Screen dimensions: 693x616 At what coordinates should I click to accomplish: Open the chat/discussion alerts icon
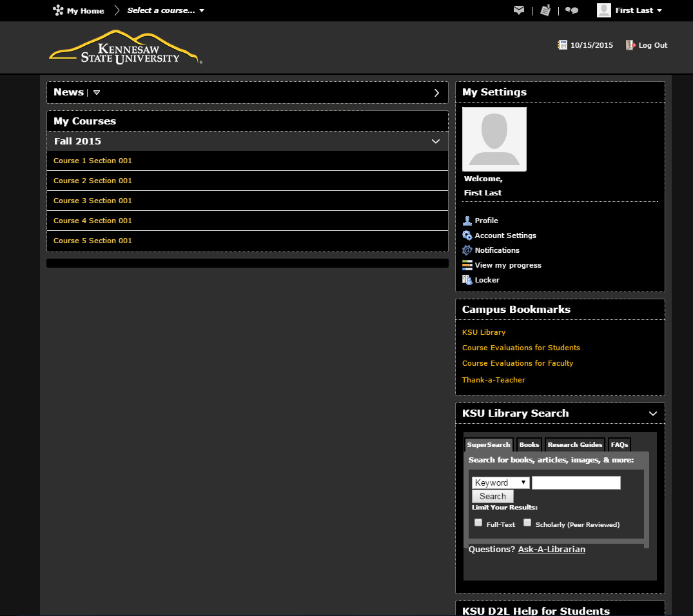572,10
